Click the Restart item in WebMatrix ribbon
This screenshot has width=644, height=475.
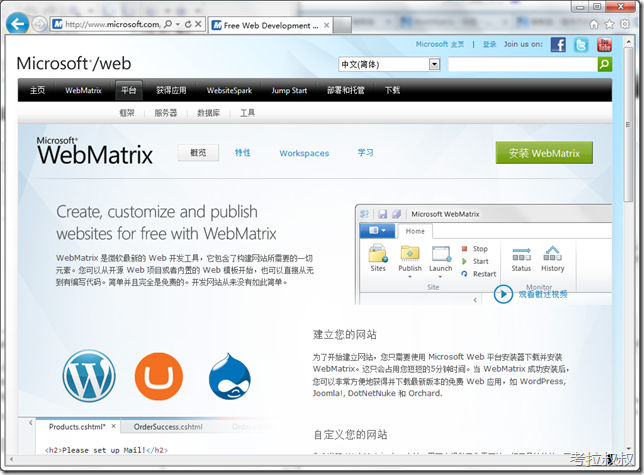(479, 274)
